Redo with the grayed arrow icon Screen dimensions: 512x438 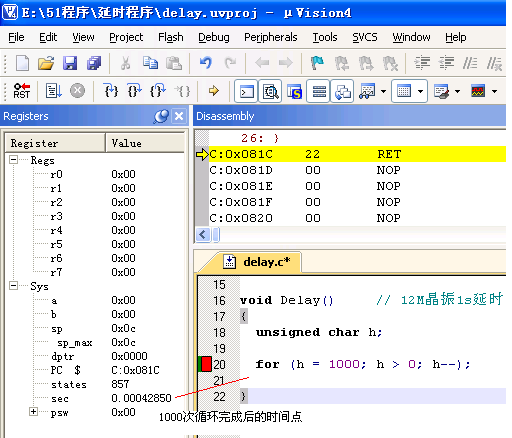pos(230,63)
